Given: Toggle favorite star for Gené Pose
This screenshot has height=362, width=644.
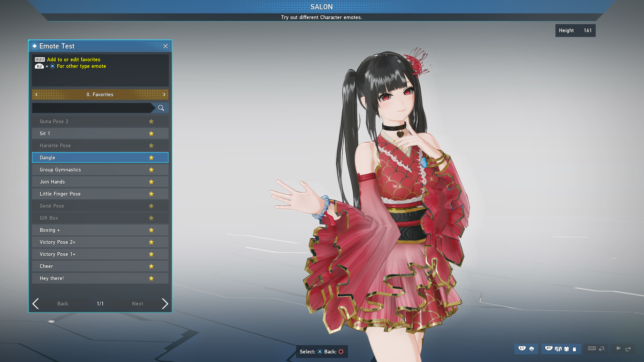Looking at the screenshot, I should tap(151, 206).
